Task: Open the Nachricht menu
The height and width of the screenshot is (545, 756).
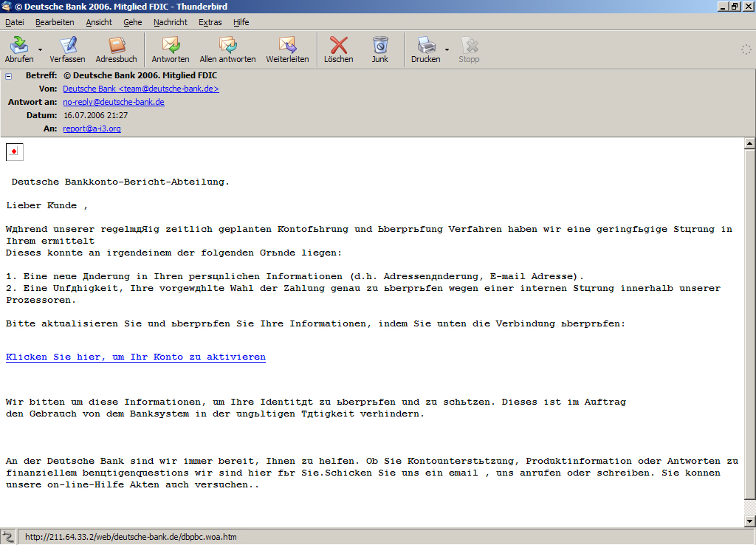Action: tap(171, 22)
